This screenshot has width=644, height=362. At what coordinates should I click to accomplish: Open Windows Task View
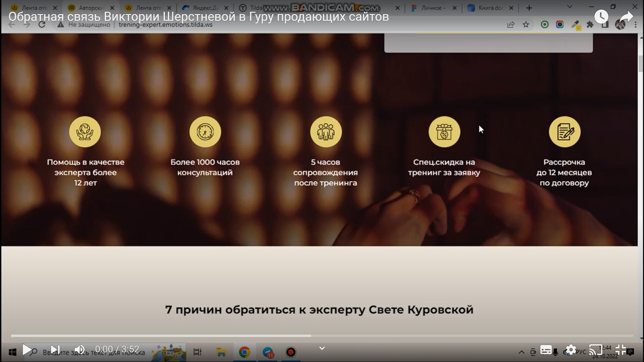pyautogui.click(x=197, y=352)
